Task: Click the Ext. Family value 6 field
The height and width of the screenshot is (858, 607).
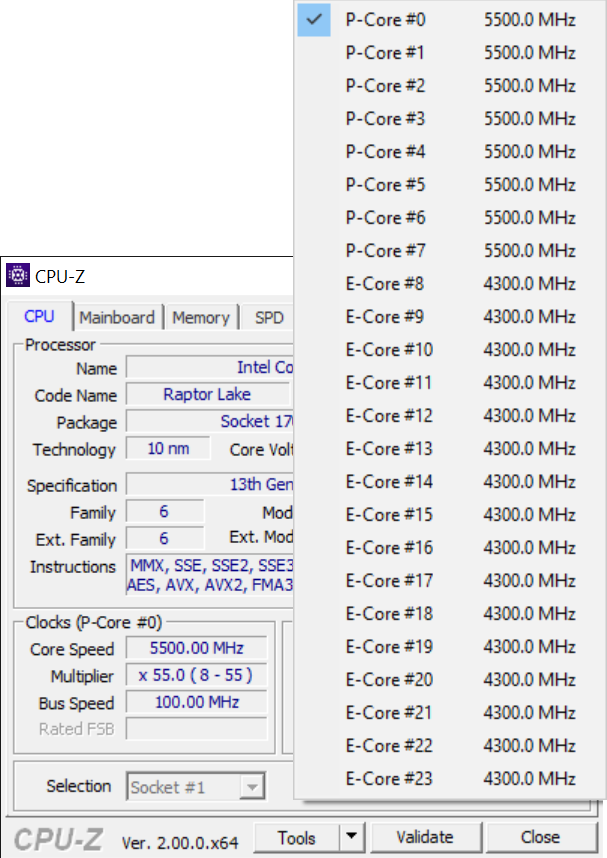Action: [164, 538]
